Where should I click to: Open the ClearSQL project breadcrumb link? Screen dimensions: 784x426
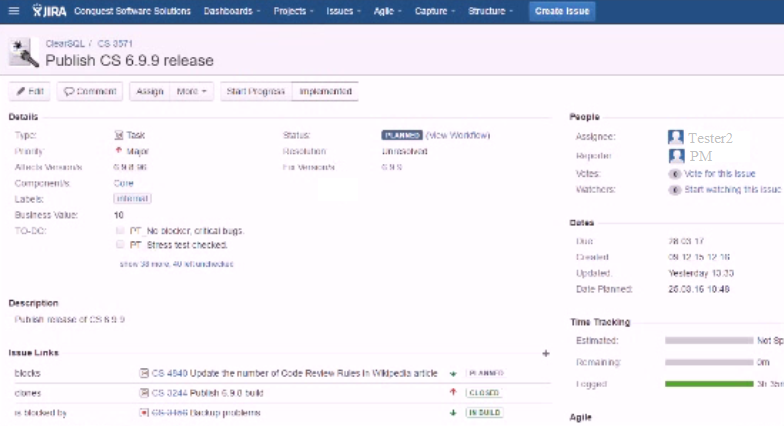click(x=65, y=44)
